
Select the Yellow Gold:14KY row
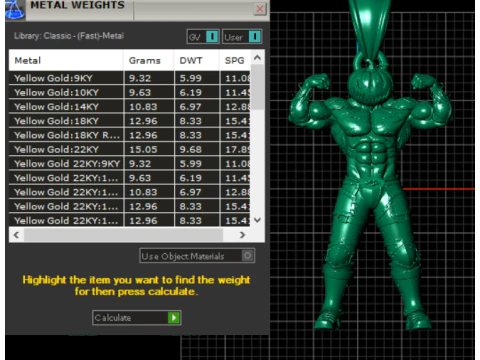129,107
